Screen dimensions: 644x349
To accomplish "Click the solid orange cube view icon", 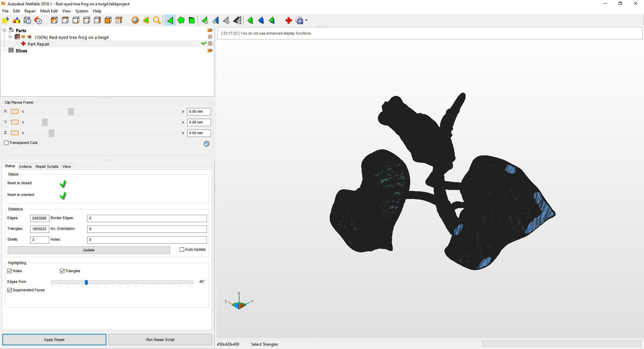I will pos(108,20).
